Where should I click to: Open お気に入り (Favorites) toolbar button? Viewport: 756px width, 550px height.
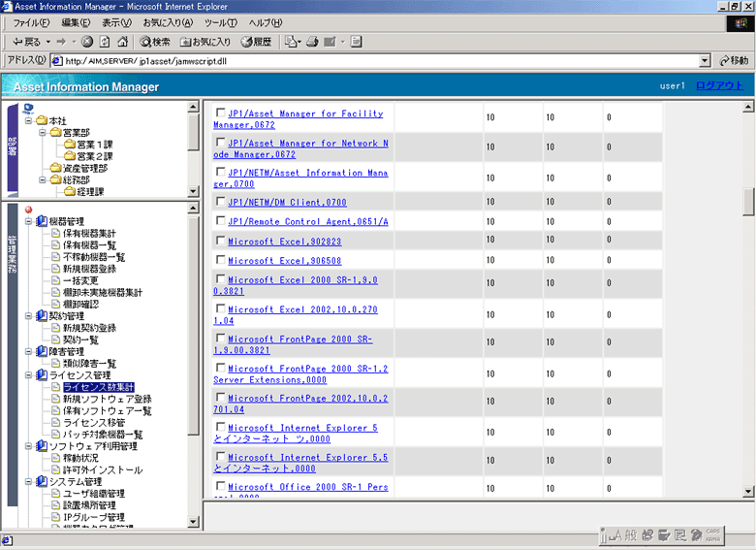(x=205, y=42)
